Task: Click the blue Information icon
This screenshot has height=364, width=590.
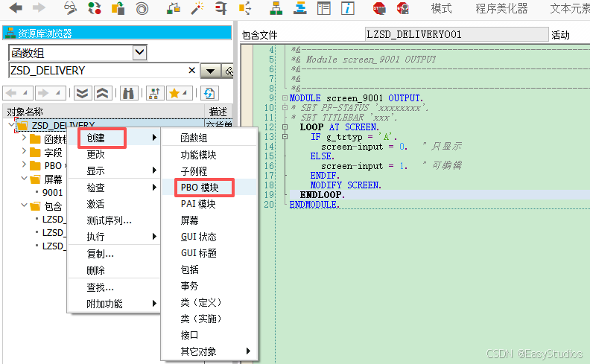Action: pyautogui.click(x=348, y=8)
